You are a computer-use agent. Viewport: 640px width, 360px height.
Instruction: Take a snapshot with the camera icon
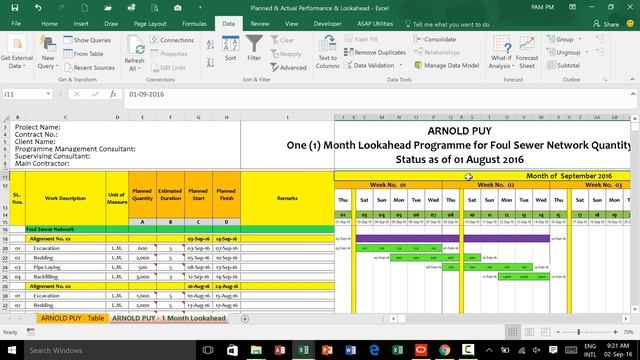178,8
